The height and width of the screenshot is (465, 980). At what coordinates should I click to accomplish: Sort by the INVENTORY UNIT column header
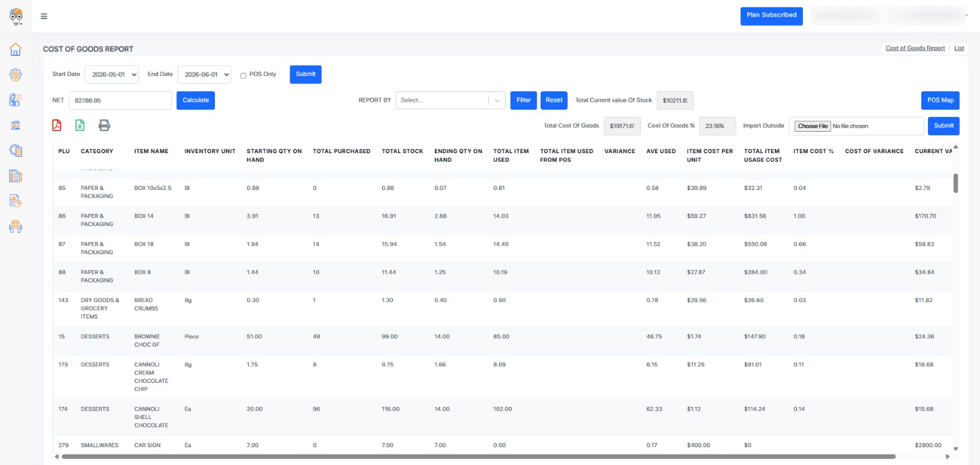(210, 151)
